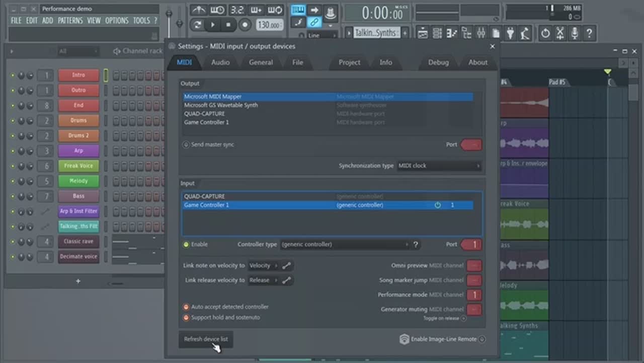This screenshot has height=363, width=644.
Task: Enable the Send master sync option
Action: pyautogui.click(x=186, y=145)
